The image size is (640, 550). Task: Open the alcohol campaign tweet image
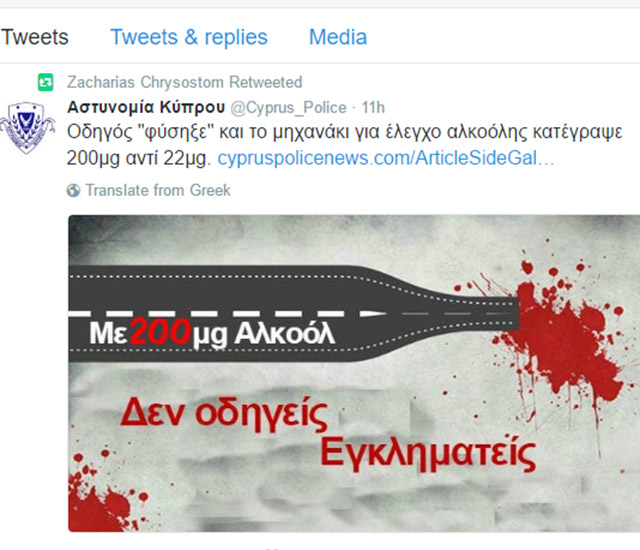tap(354, 373)
